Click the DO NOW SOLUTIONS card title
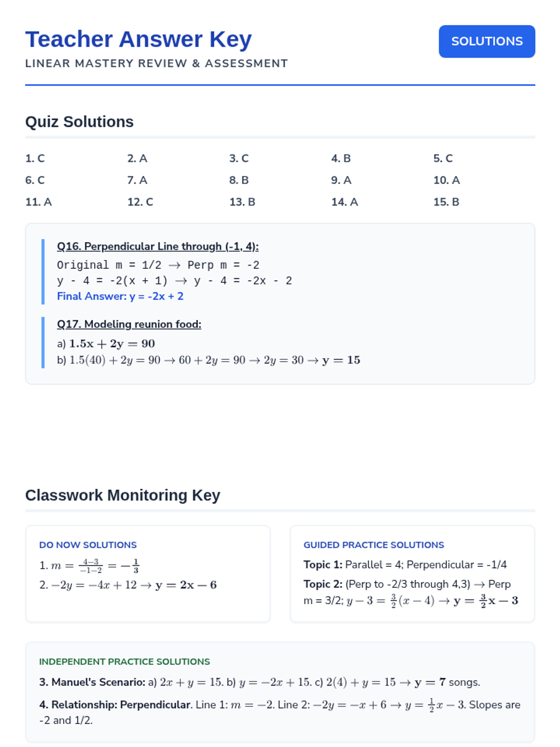The height and width of the screenshot is (747, 560). coord(88,545)
